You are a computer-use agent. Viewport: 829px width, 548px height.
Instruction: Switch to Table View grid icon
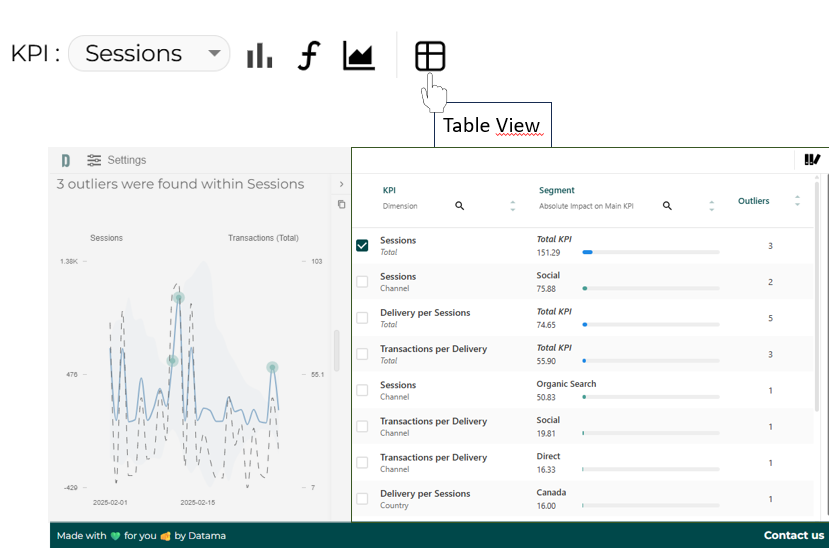[x=430, y=55]
